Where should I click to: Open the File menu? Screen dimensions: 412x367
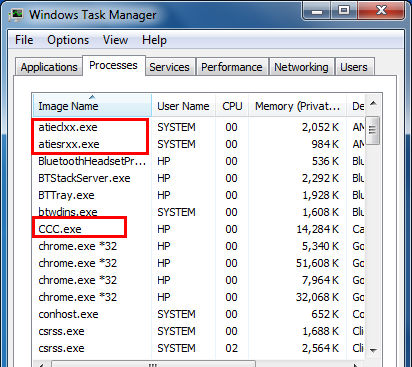[24, 40]
